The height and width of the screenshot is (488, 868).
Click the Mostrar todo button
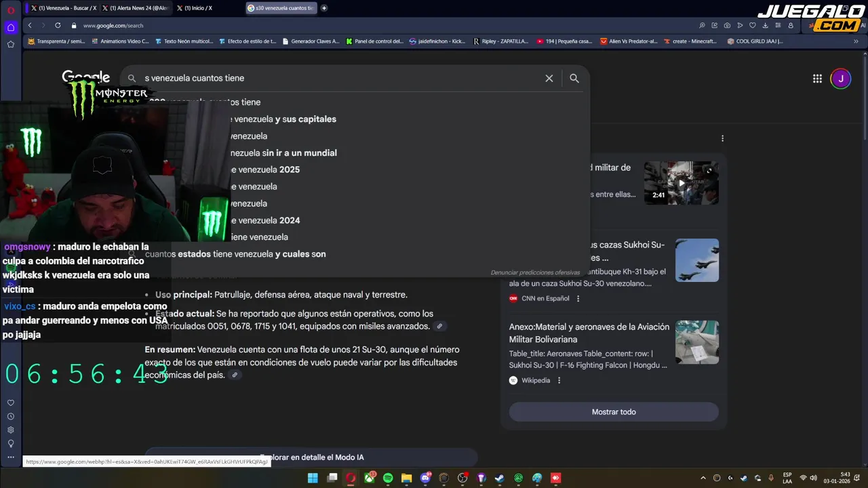click(x=614, y=412)
